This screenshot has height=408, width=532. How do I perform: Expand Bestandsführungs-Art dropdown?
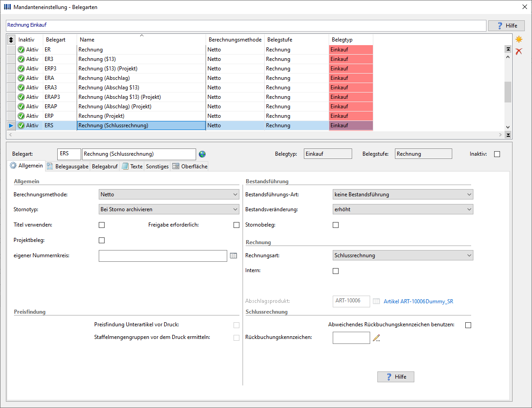pos(403,195)
